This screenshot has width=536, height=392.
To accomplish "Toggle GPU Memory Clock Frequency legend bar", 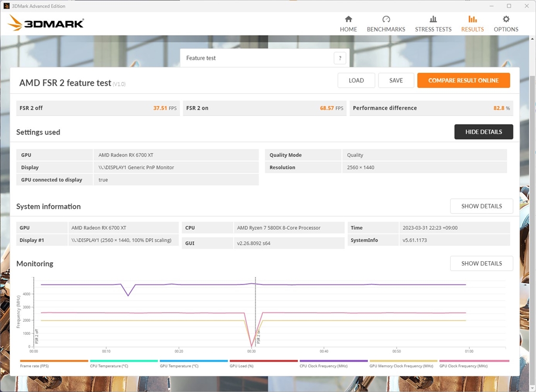I will [404, 361].
